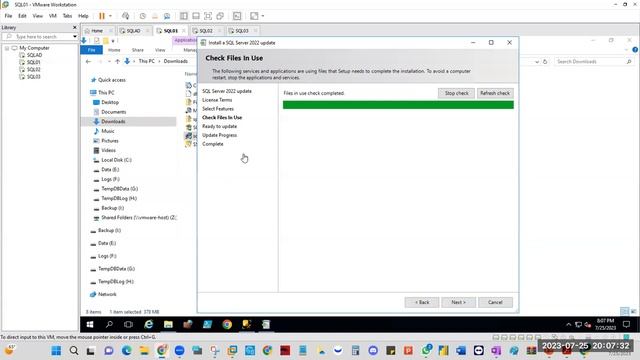The image size is (640, 360).
Task: Open the snapshot manager
Action: point(167,16)
